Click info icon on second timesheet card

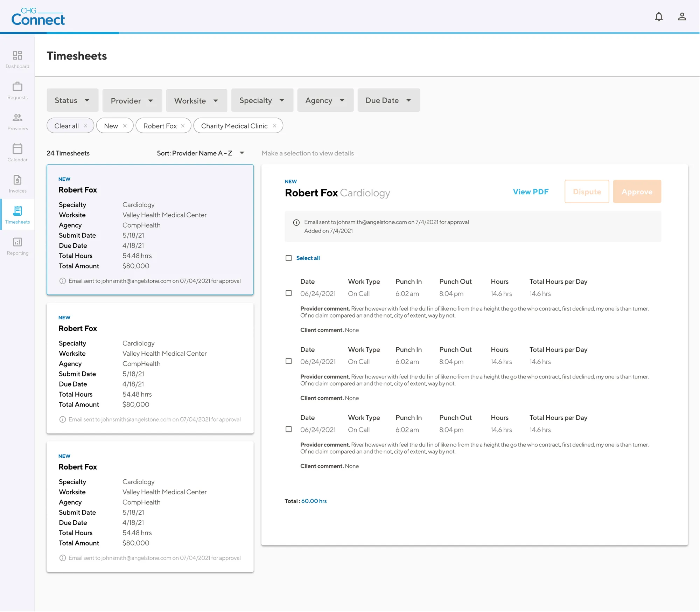(63, 420)
